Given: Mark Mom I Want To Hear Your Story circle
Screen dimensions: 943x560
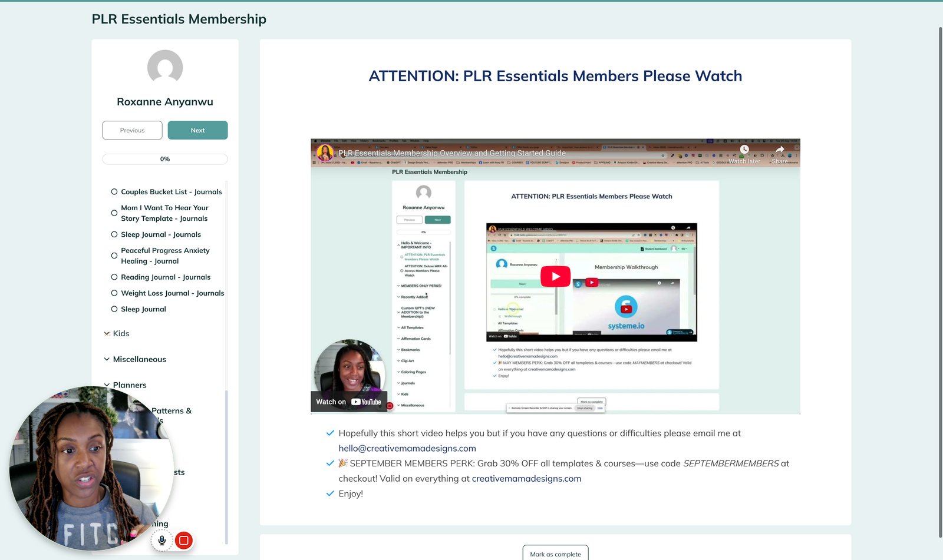Looking at the screenshot, I should pyautogui.click(x=114, y=213).
